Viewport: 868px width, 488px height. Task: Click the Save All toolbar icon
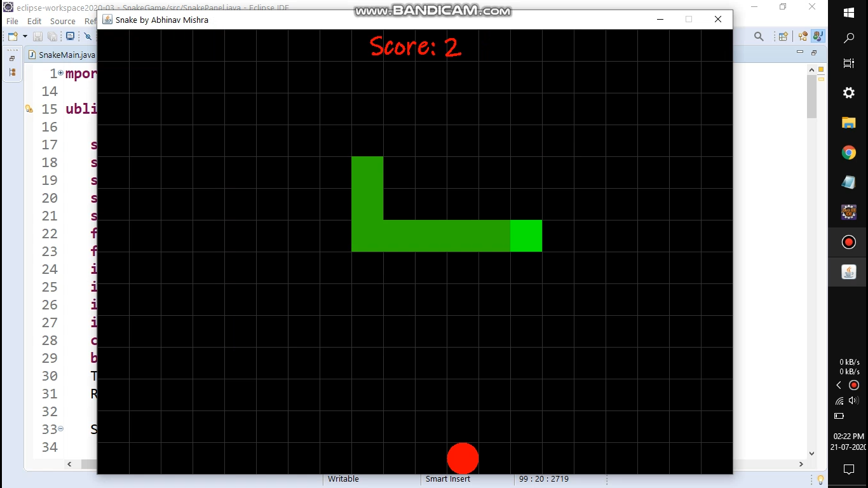[x=52, y=36]
